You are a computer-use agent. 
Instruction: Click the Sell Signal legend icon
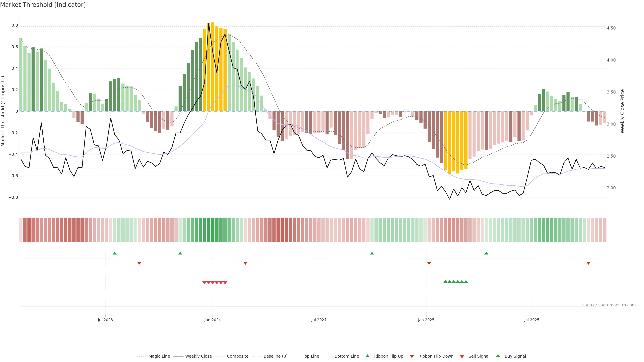tap(462, 356)
